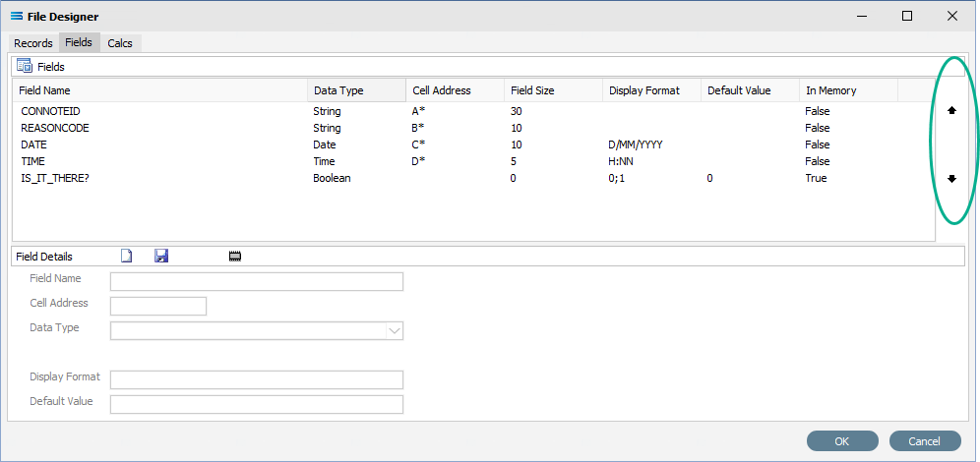Click the save field floppy icon
The height and width of the screenshot is (462, 980).
[x=161, y=256]
